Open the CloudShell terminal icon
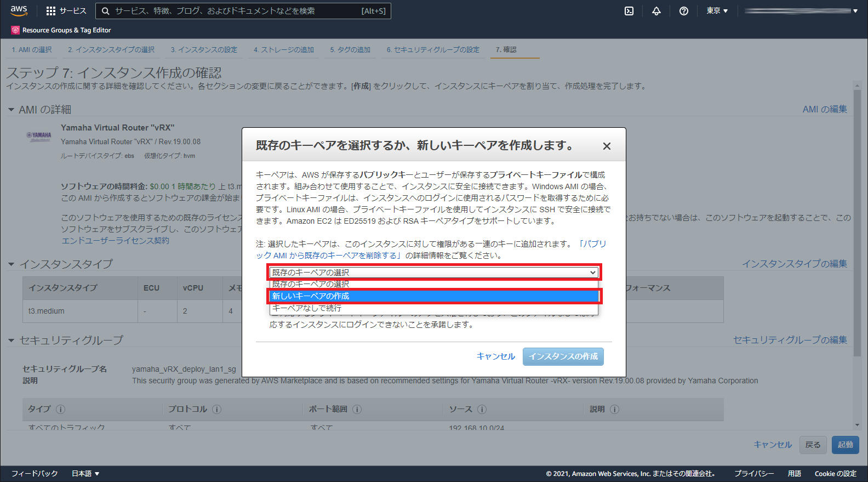 click(629, 11)
